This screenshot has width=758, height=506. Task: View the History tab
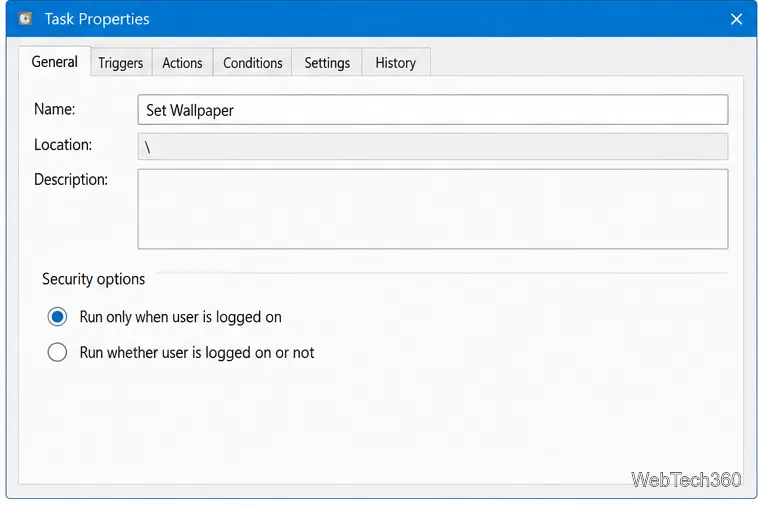(395, 63)
